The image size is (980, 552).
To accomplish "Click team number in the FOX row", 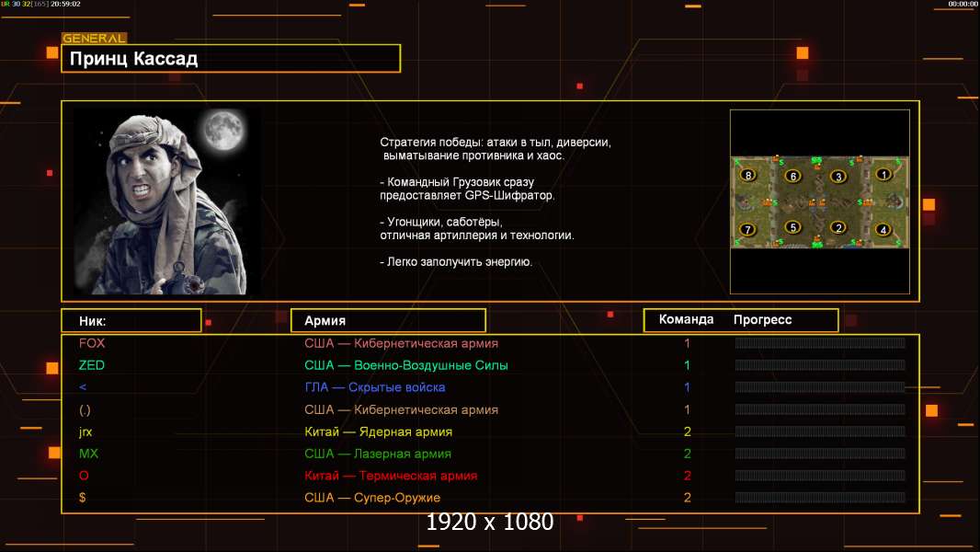I will pos(687,343).
